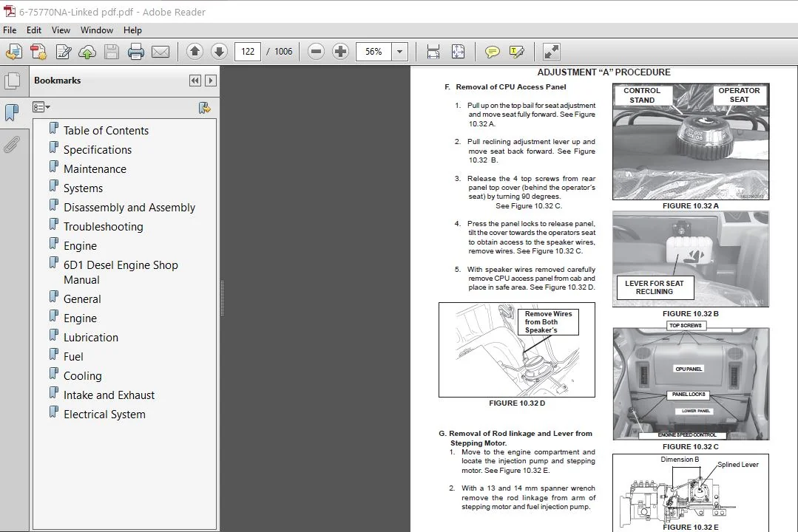The width and height of the screenshot is (798, 532).
Task: Click the Add sticky note icon
Action: (x=492, y=52)
